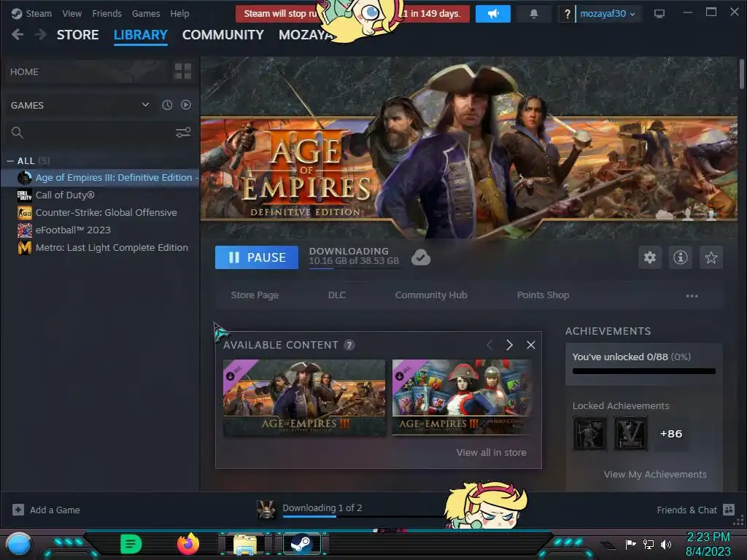Click the ready-to-play filter icon
The image size is (747, 560).
coord(186,105)
